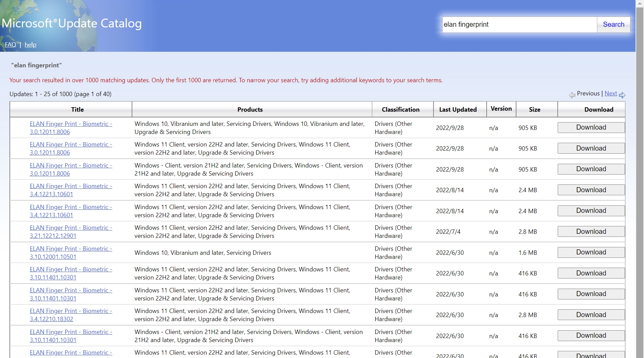
Task: Click the Search button
Action: (613, 24)
